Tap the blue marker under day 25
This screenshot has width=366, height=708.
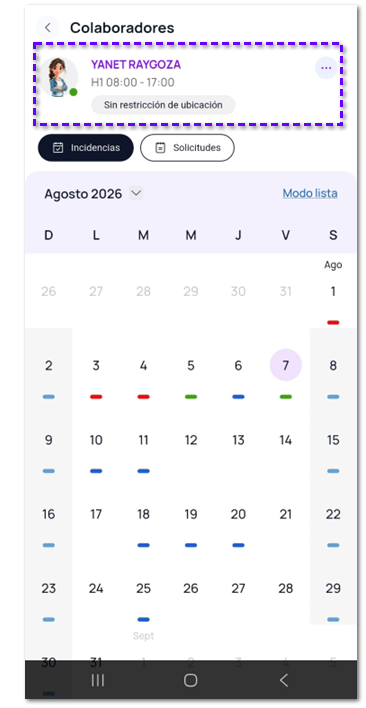144,620
